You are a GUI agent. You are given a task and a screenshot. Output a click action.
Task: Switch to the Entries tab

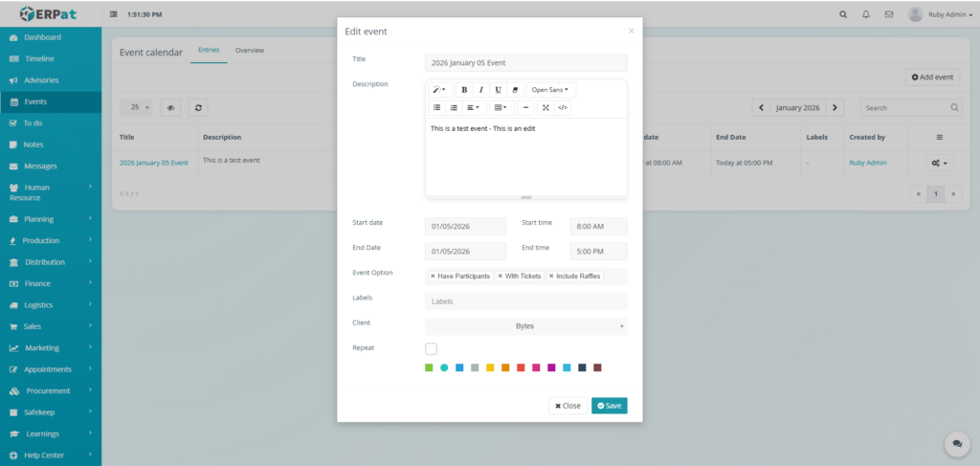(209, 50)
